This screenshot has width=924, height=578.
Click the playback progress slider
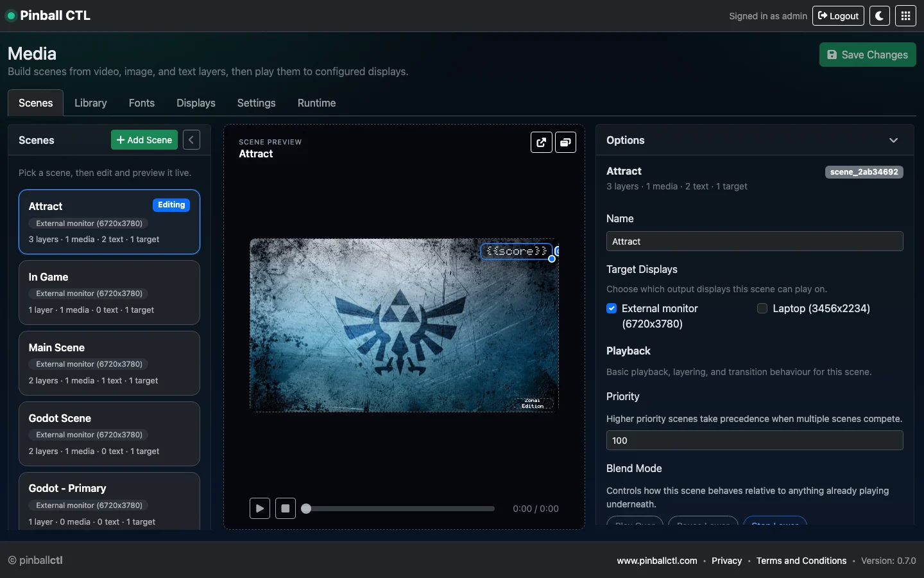pyautogui.click(x=397, y=509)
